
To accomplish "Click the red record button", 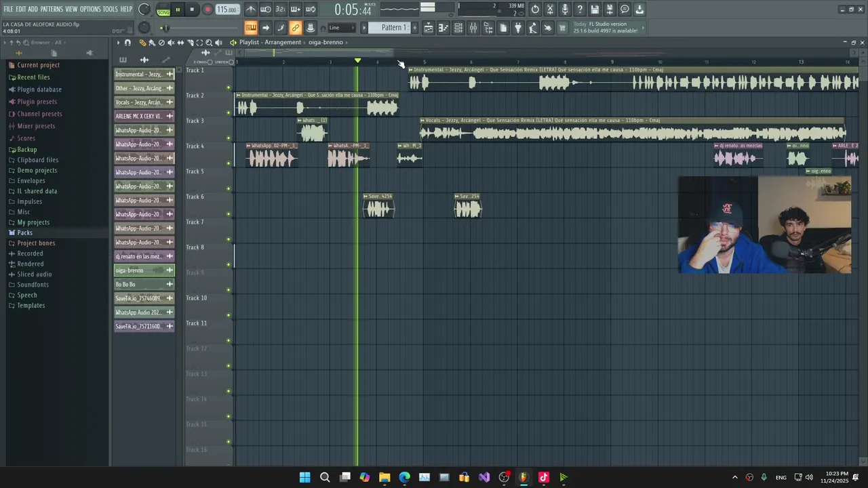I will (x=208, y=9).
